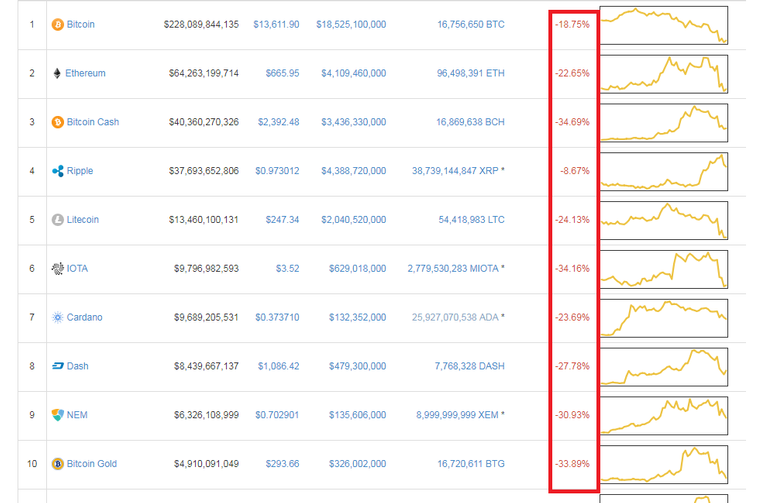Viewport: 768px width, 503px height.
Task: Open the Litecoin name link
Action: (x=83, y=220)
